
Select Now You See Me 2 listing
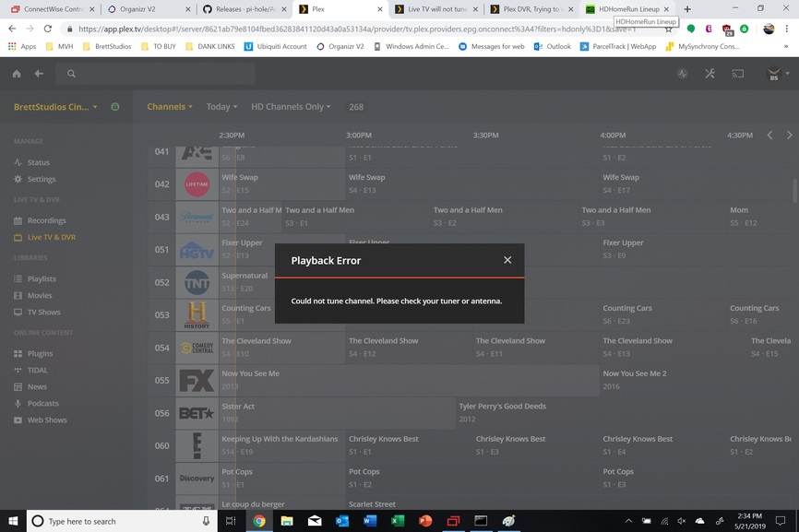[x=698, y=380]
